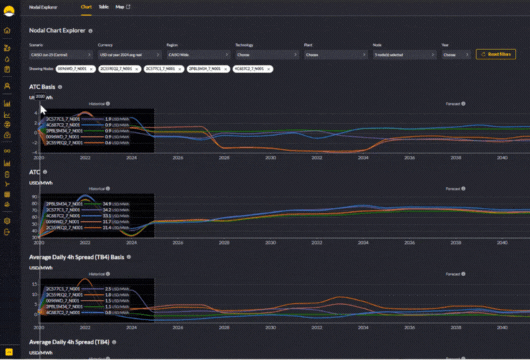Viewport: 530px width, 360px height.
Task: Open the Currency dropdown
Action: (x=130, y=54)
